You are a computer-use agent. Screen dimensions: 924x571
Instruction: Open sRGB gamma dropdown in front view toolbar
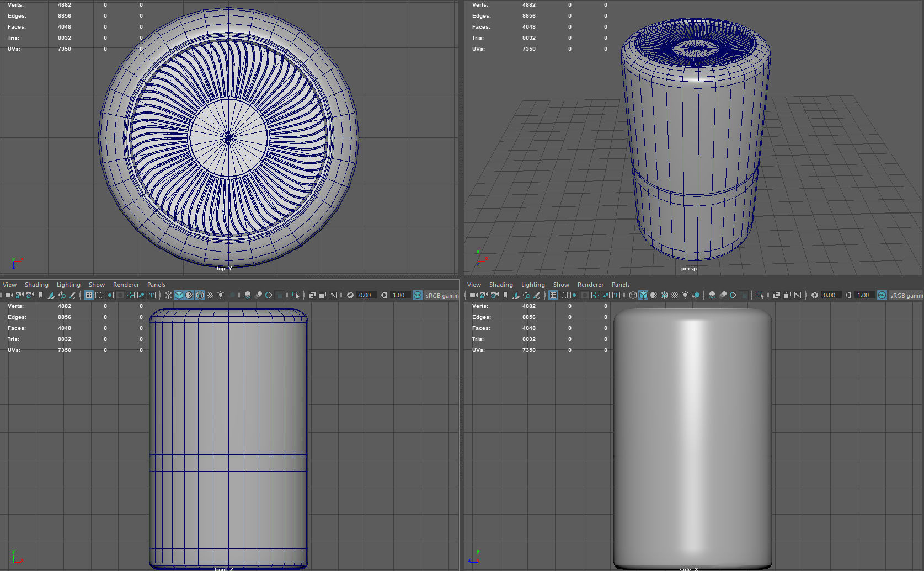[x=442, y=295]
